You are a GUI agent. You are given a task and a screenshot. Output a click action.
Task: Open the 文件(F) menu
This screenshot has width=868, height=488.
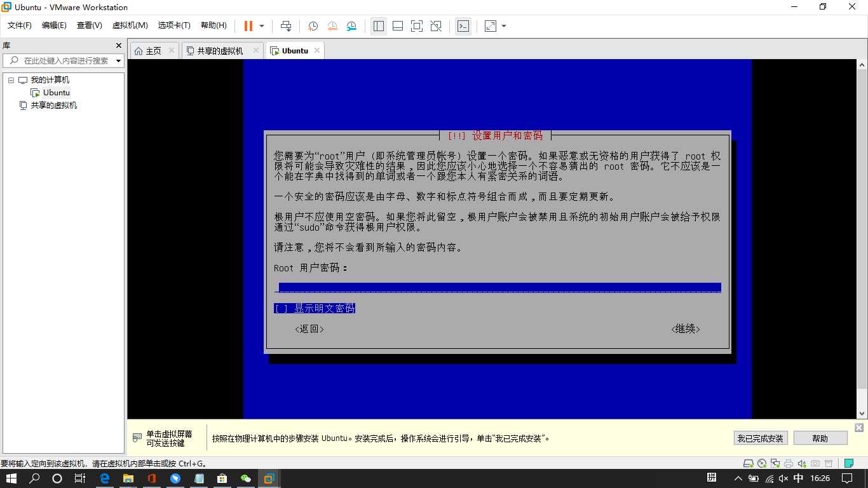pyautogui.click(x=20, y=25)
